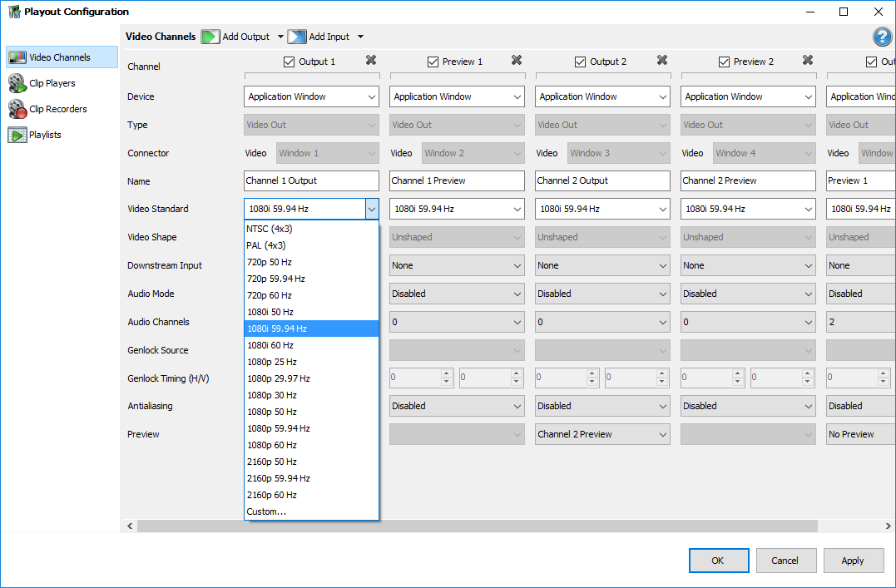Image resolution: width=896 pixels, height=588 pixels.
Task: Open the Clip Recorders sidebar item
Action: tap(57, 109)
